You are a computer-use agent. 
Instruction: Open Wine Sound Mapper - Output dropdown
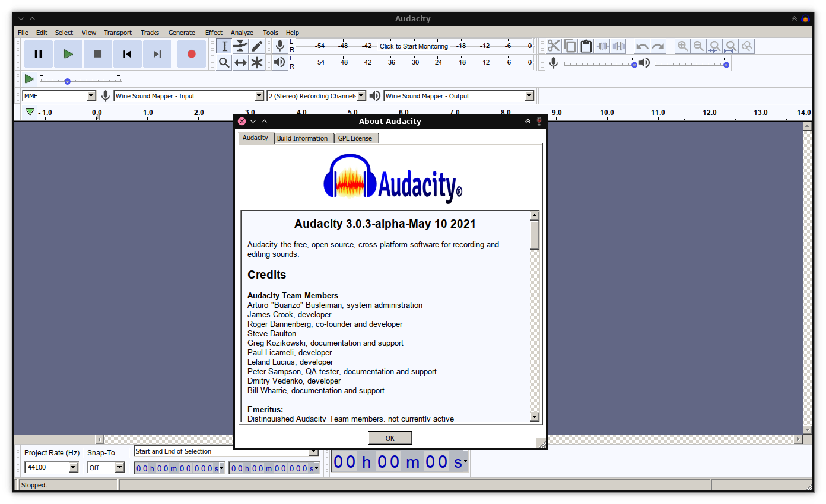click(529, 95)
